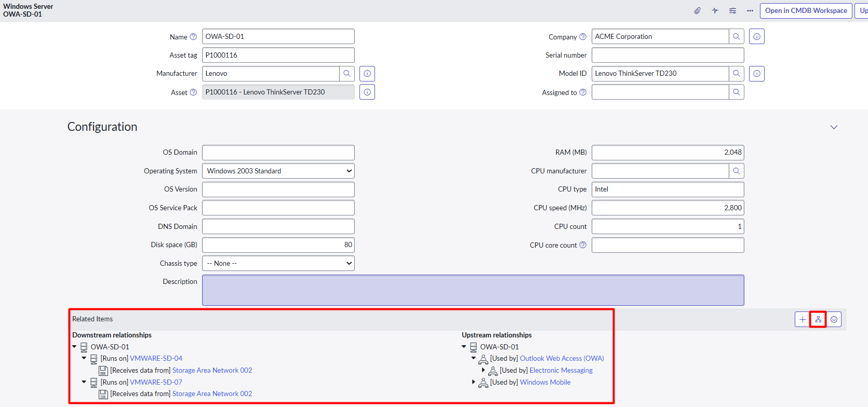This screenshot has height=407, width=868.
Task: Open the Outlook Web Access (OWA) link
Action: click(x=562, y=358)
